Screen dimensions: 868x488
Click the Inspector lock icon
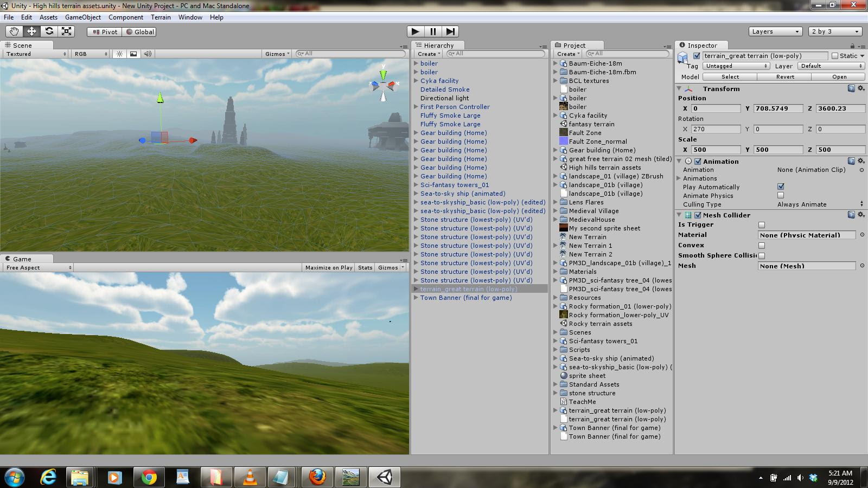[x=852, y=46]
